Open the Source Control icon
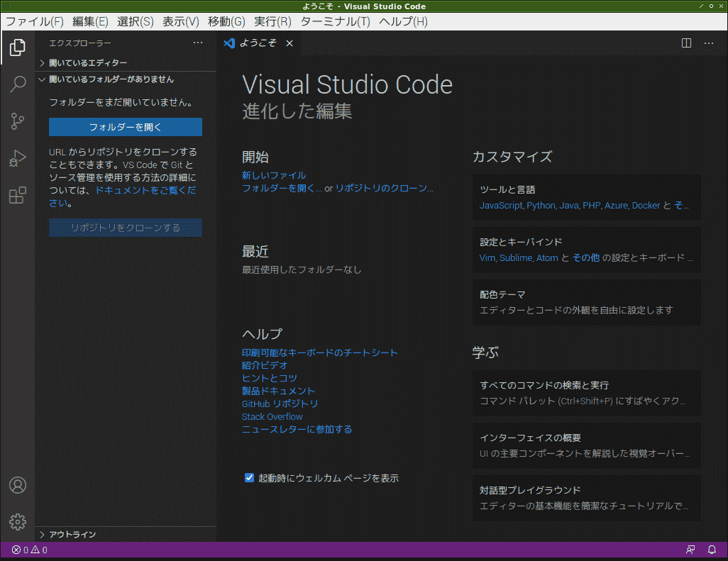 [18, 121]
